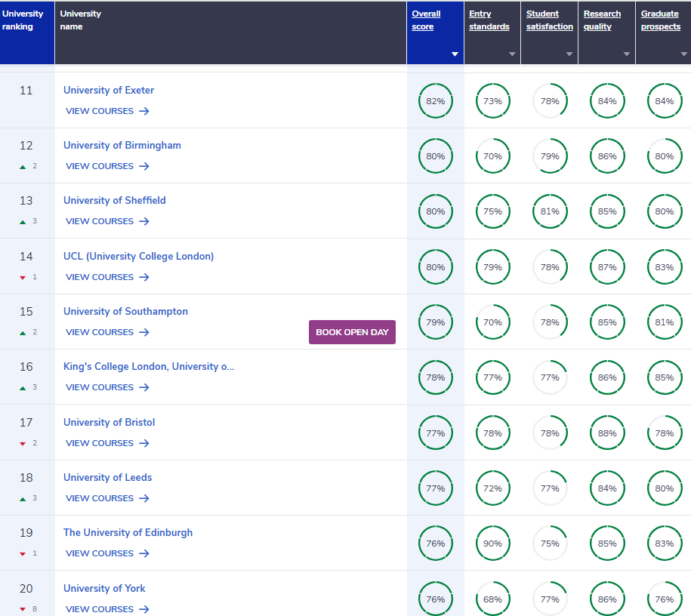Click the red down-arrow under rank 20
This screenshot has width=691, height=616.
23,609
